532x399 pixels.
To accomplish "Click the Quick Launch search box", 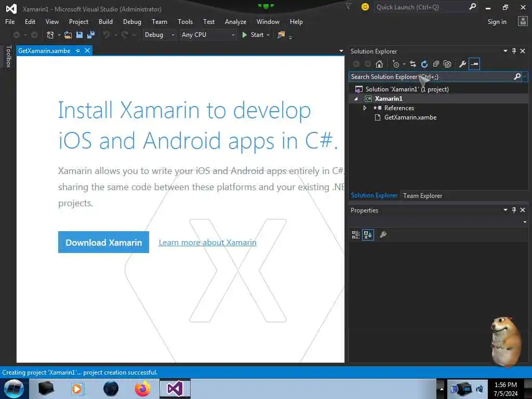I will tap(421, 7).
